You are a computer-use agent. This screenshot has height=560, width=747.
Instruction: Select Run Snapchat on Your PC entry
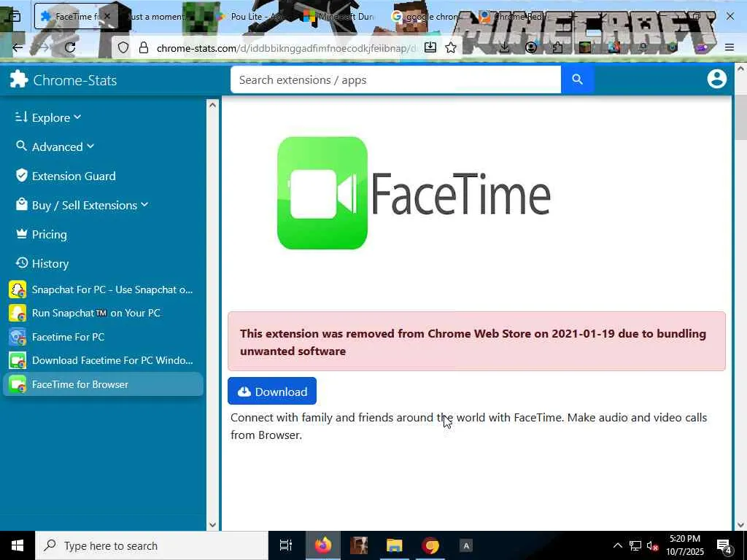tap(103, 313)
